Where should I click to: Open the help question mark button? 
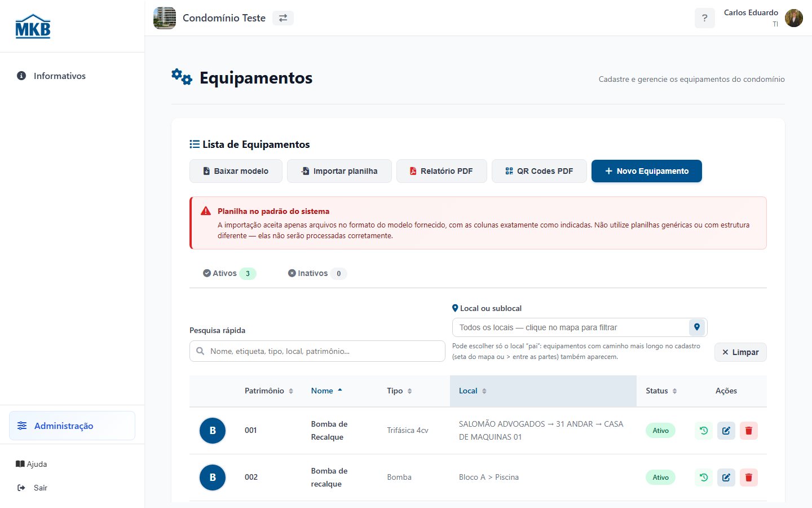pyautogui.click(x=704, y=18)
